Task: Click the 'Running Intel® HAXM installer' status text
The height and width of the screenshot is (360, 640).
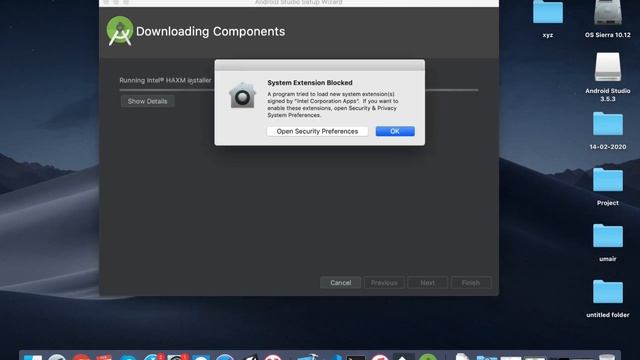Action: pos(165,80)
